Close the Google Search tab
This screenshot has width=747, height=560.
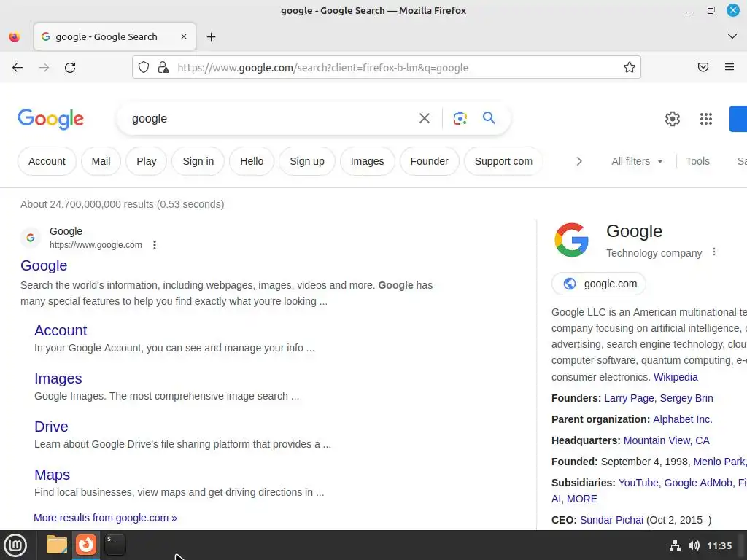[x=184, y=36]
